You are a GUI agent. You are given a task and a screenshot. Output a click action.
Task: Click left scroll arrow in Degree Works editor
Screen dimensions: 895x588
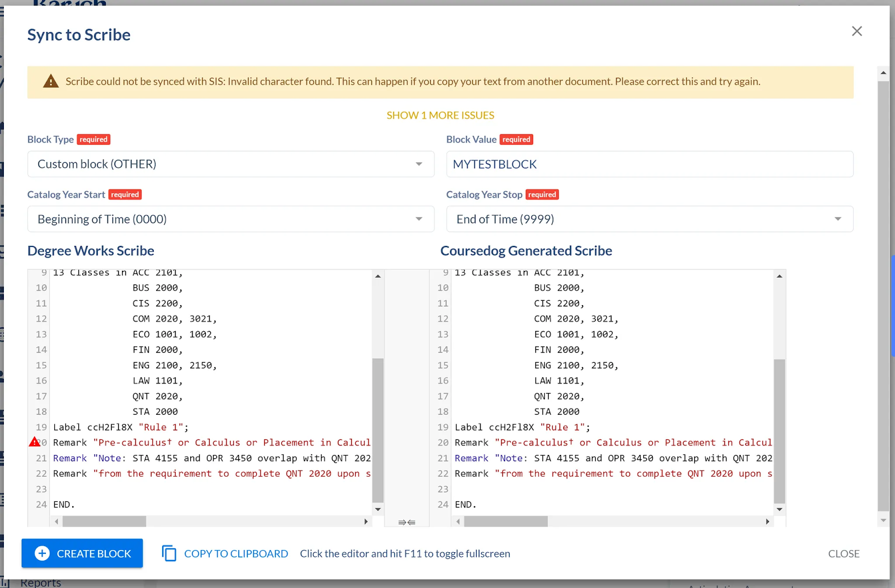click(56, 521)
